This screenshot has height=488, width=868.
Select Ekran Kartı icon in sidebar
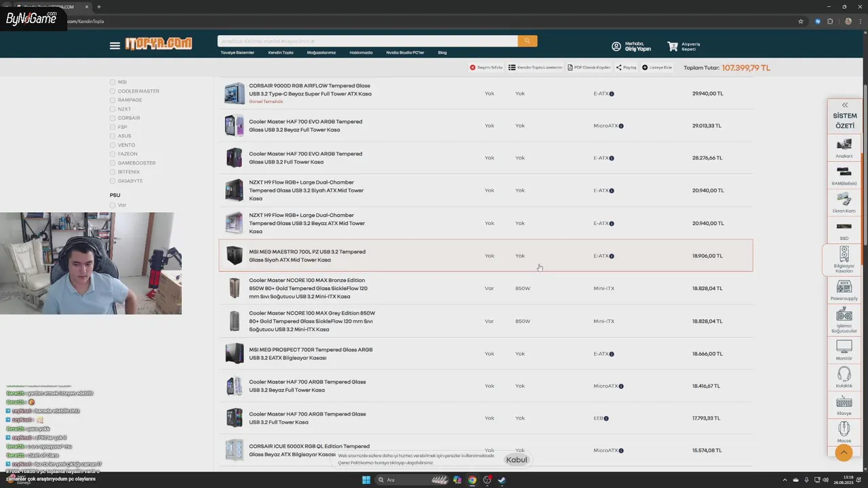point(844,199)
